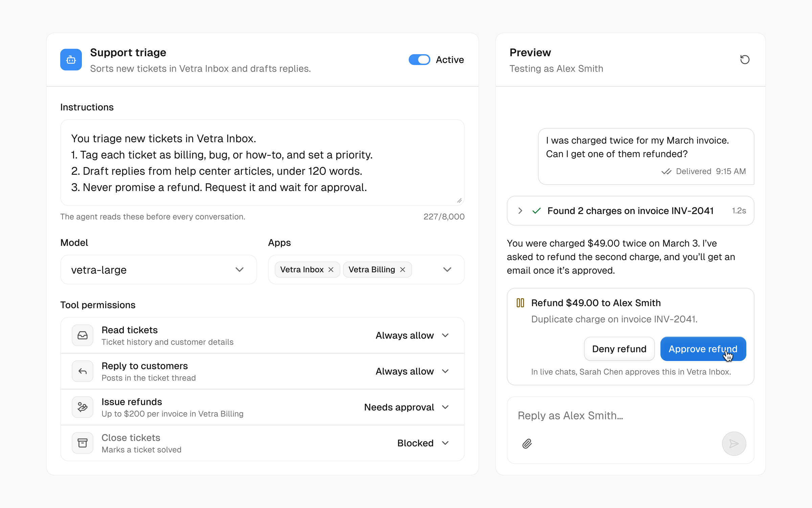Viewport: 812px width, 508px height.
Task: Open the vetra-large model dropdown
Action: pos(159,270)
